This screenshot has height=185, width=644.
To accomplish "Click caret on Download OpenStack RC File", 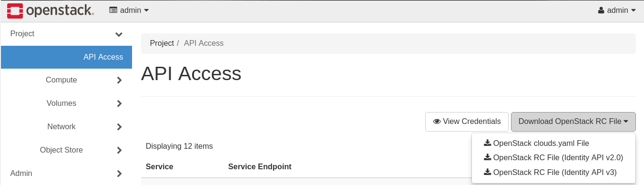I will tap(625, 122).
